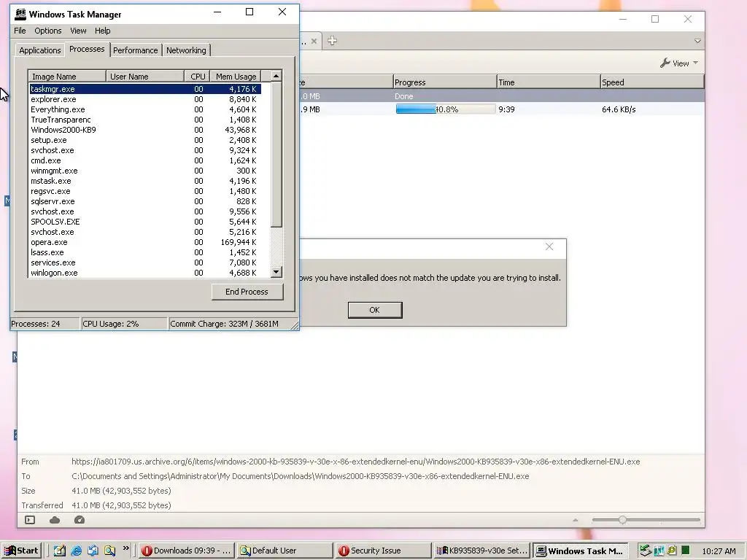747x560 pixels.
Task: Switch to KB935839-v30e Setup taskbar button
Action: (x=481, y=551)
